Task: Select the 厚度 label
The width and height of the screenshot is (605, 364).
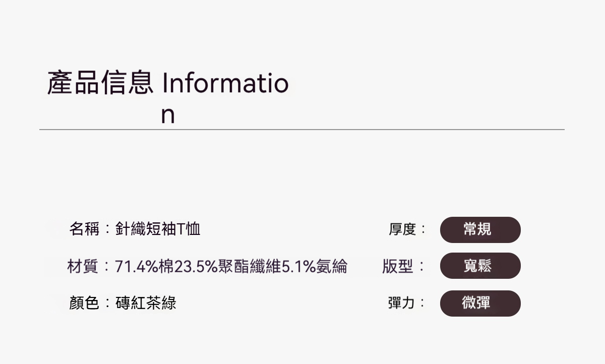Action: coord(402,230)
